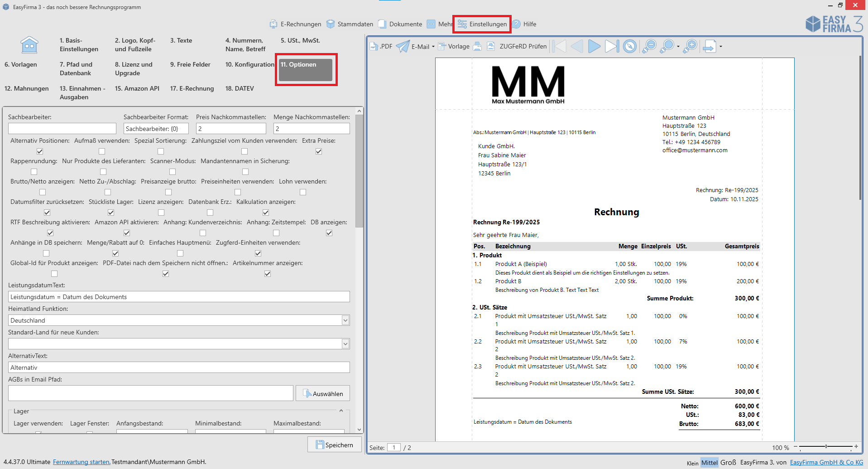Export the invoice as PDF
The height and width of the screenshot is (469, 868).
pos(381,46)
